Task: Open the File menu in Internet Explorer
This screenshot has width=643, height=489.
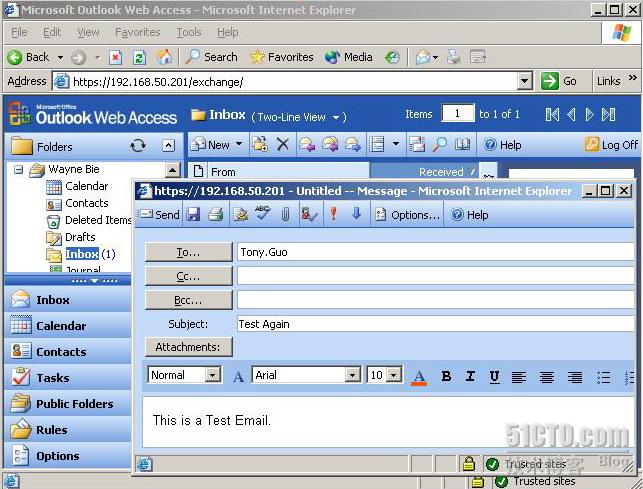Action: click(19, 32)
